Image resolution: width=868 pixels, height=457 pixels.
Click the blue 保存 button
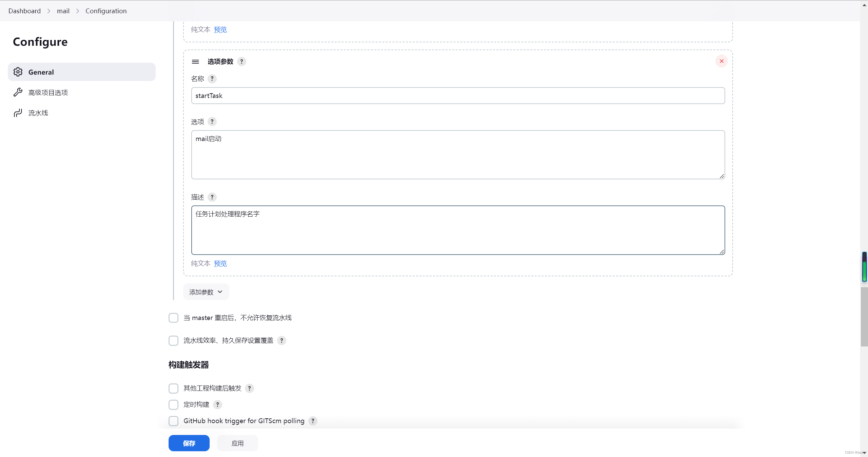pyautogui.click(x=189, y=443)
